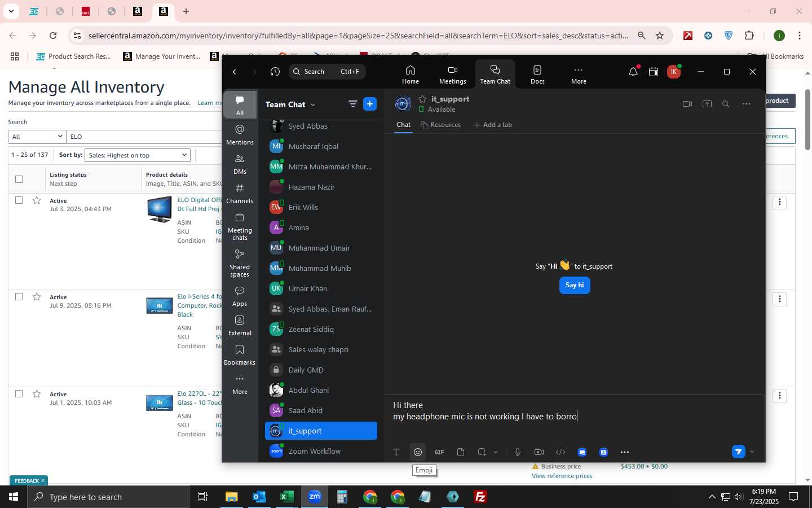Open Shared spaces in Zoom sidebar
812x508 pixels.
240,263
